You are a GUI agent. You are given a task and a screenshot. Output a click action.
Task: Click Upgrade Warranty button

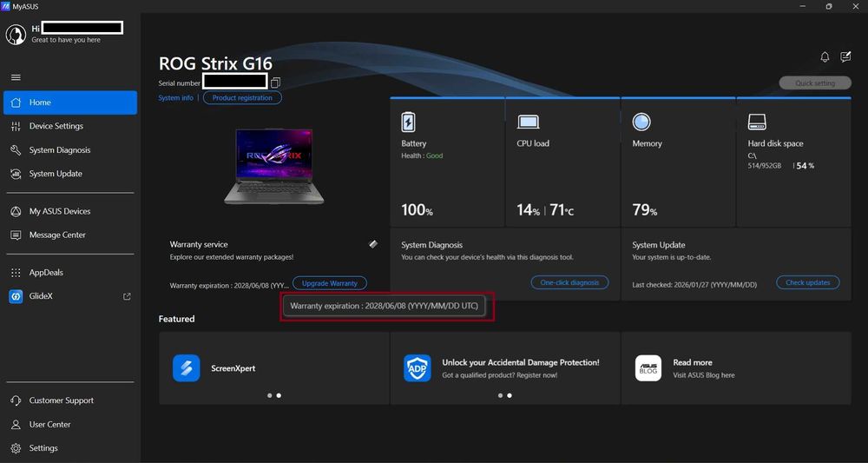[330, 283]
